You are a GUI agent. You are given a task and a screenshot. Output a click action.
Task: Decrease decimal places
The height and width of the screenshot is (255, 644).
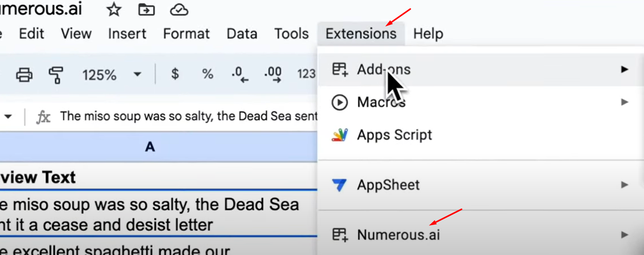click(x=240, y=74)
